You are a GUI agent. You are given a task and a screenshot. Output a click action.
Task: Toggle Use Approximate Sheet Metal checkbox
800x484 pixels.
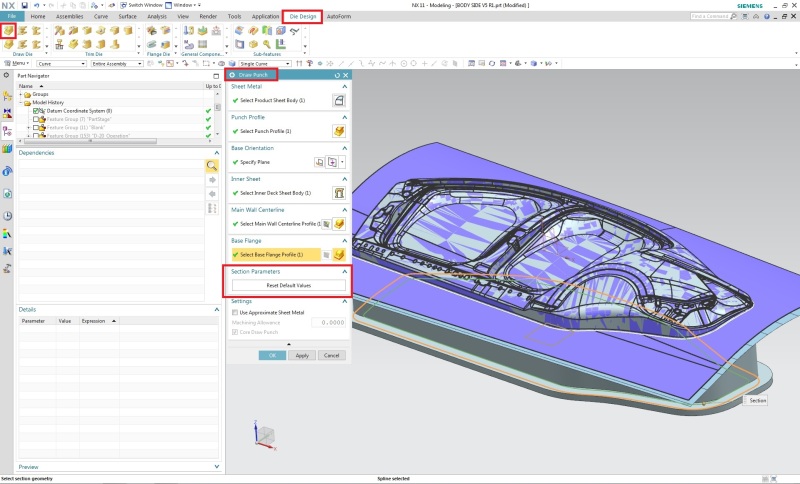235,312
